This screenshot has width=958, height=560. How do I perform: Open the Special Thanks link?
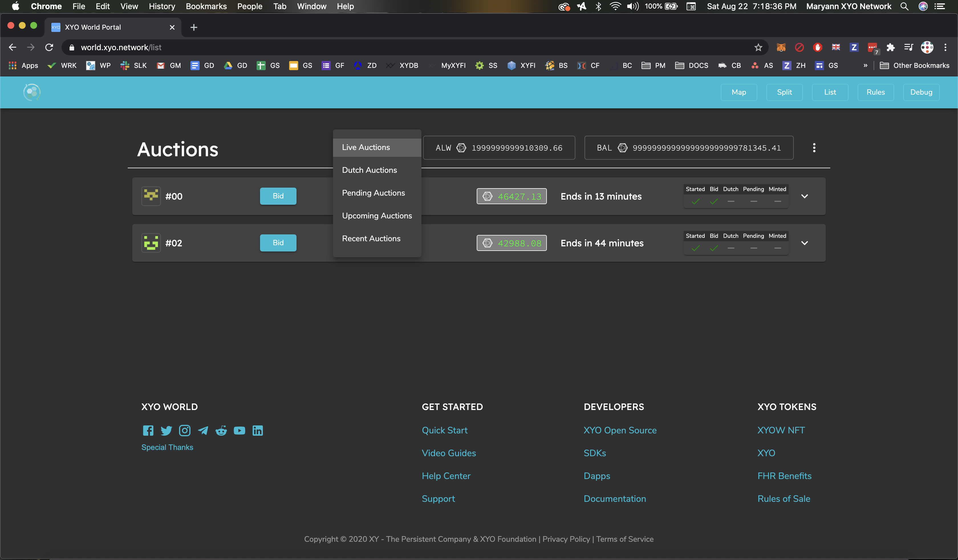coord(167,447)
